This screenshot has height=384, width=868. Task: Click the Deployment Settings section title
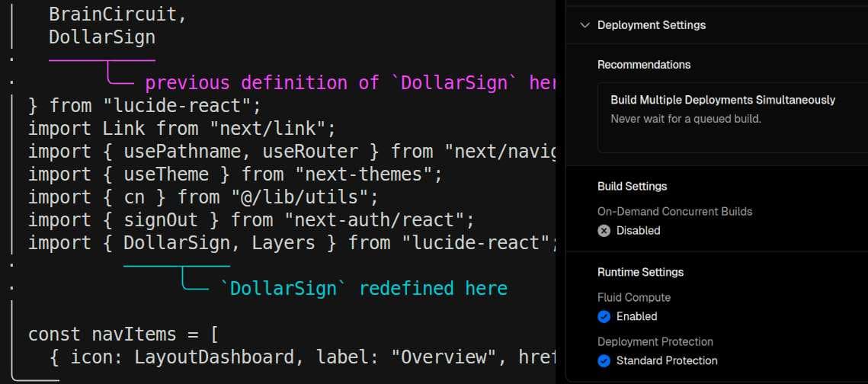651,25
